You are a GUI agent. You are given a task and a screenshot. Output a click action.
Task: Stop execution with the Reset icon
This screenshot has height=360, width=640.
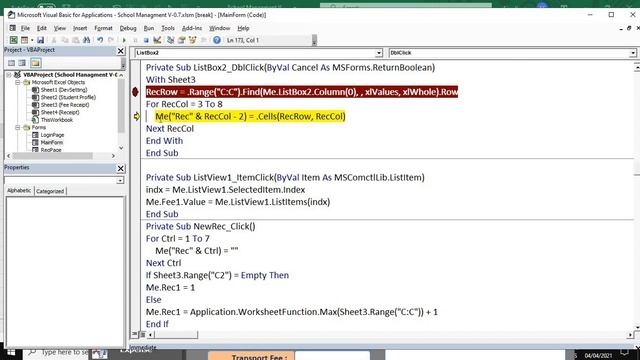click(146, 40)
